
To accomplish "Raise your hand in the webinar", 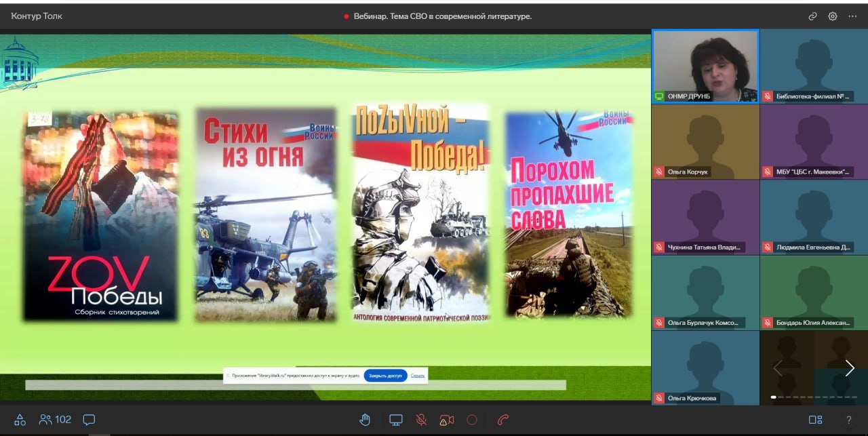I will (x=365, y=420).
